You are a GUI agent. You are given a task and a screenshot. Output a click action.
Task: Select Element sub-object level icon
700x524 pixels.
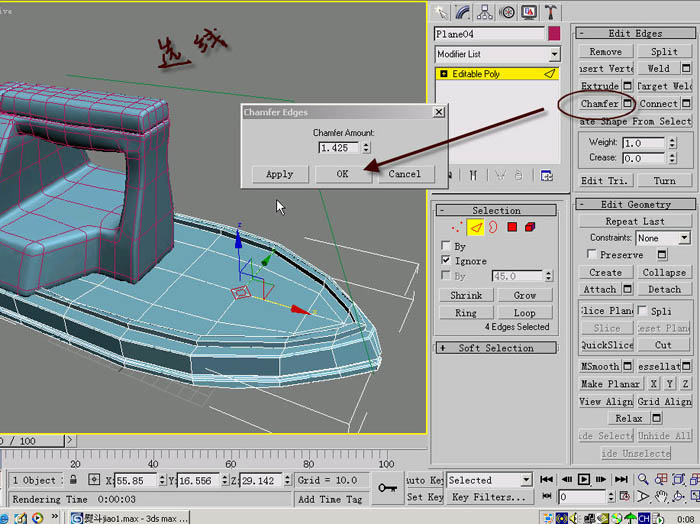pyautogui.click(x=530, y=227)
